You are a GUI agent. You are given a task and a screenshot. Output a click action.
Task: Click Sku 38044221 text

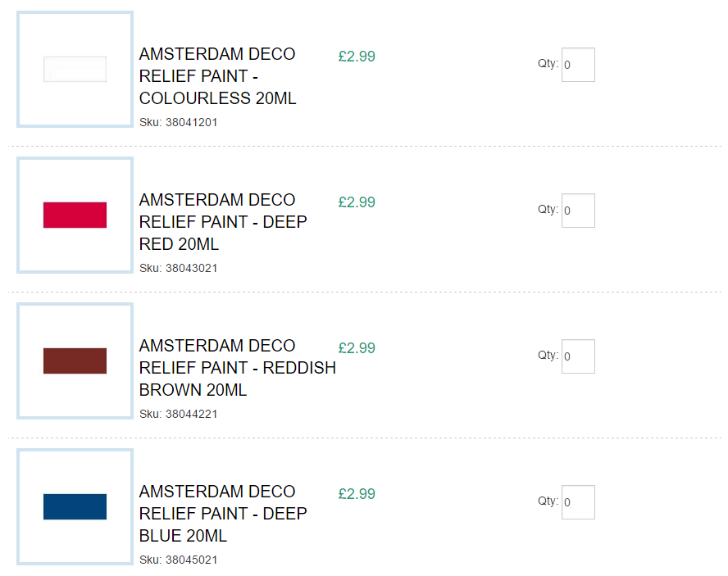coord(178,414)
